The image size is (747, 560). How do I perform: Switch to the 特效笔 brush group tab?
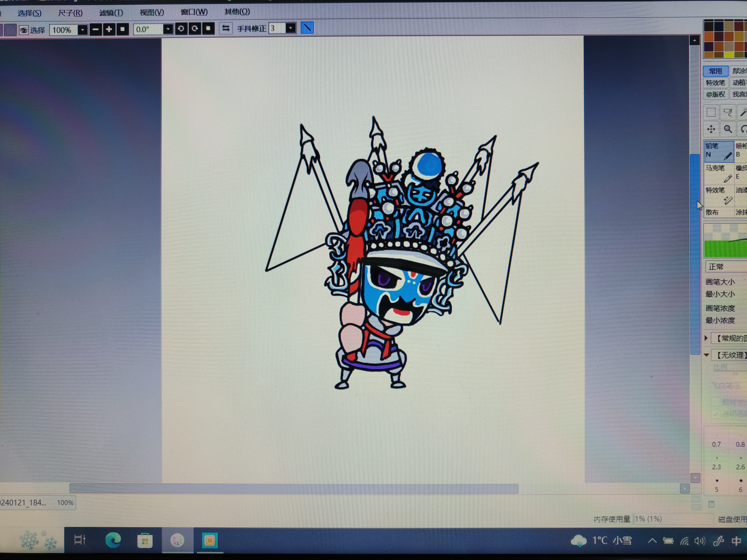pos(715,83)
